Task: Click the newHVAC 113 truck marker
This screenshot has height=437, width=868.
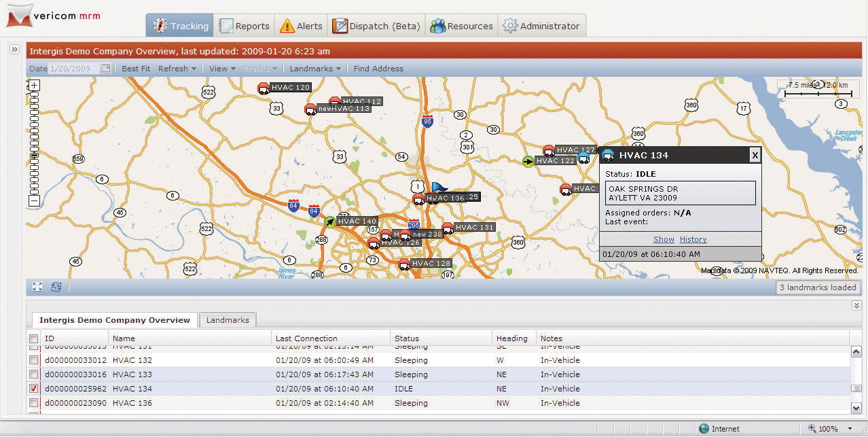Action: tap(310, 109)
